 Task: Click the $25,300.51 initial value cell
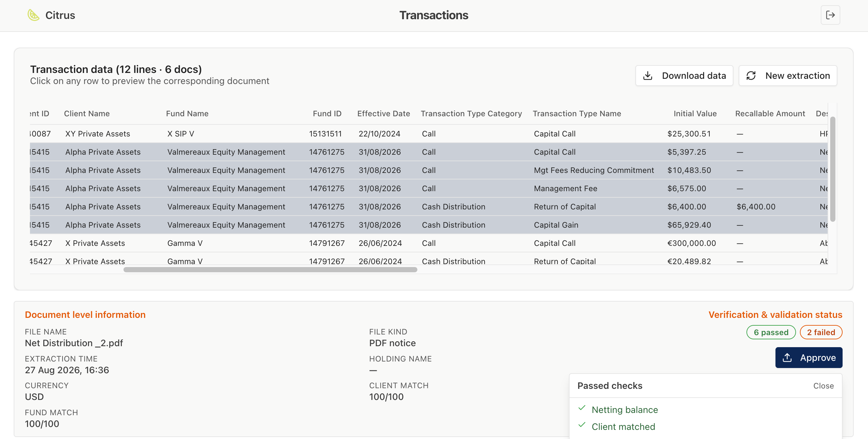[689, 134]
